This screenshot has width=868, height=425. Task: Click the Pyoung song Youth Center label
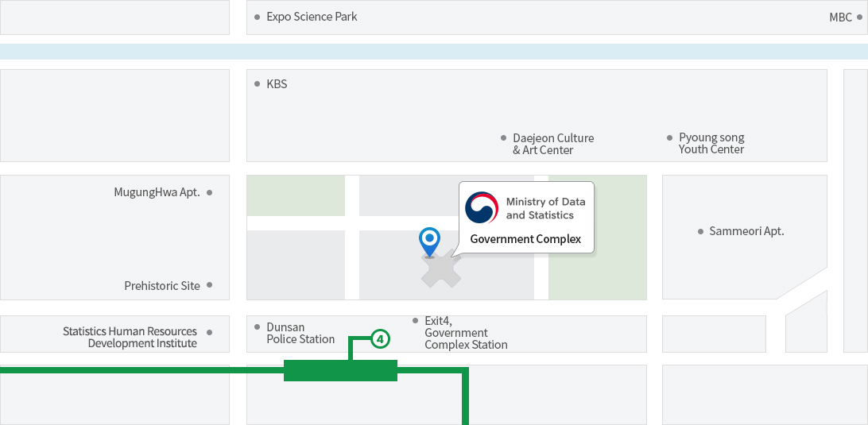click(x=711, y=143)
